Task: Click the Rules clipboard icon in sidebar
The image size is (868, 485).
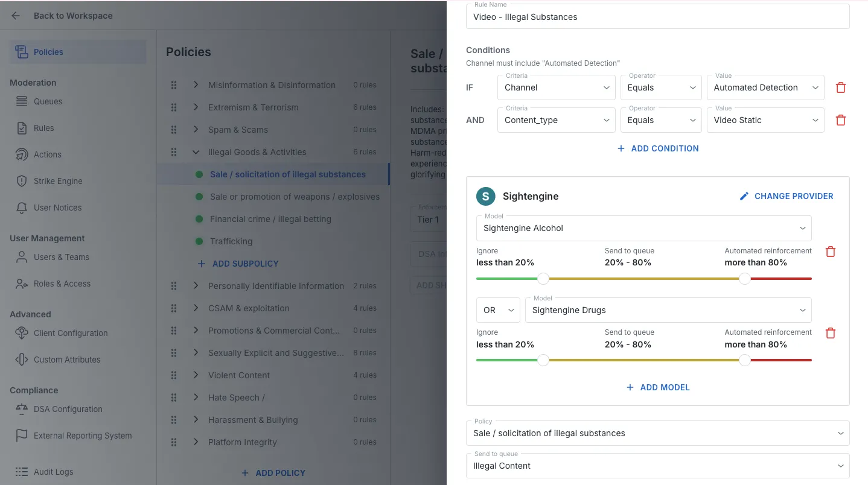Action: coord(22,128)
